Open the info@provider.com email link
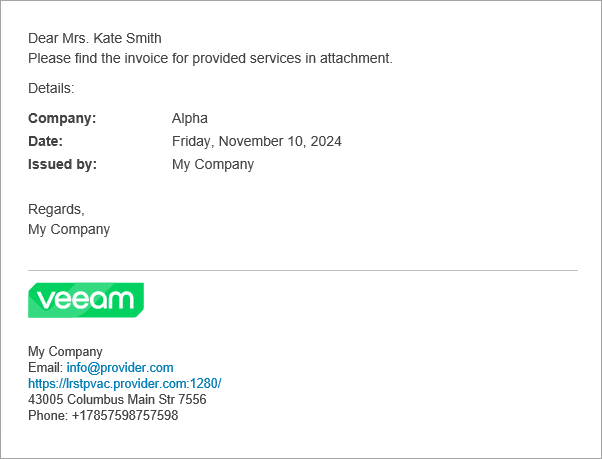Screen dimensions: 602x459 120,368
